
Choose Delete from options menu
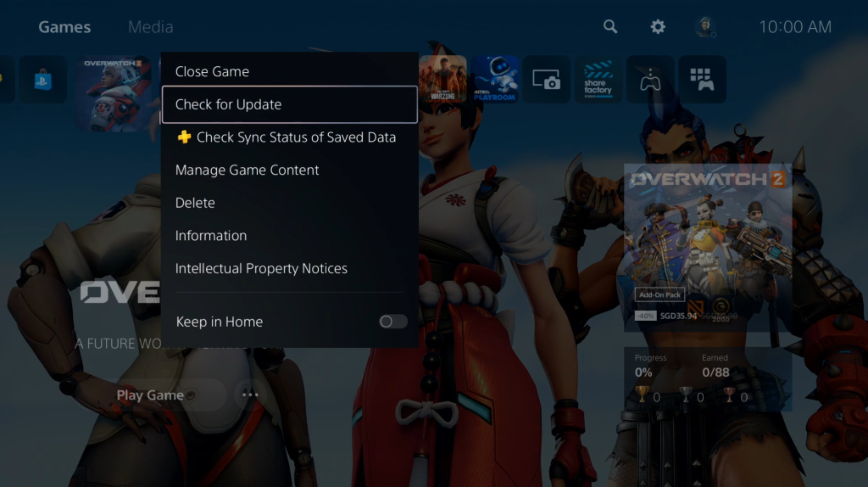point(290,203)
